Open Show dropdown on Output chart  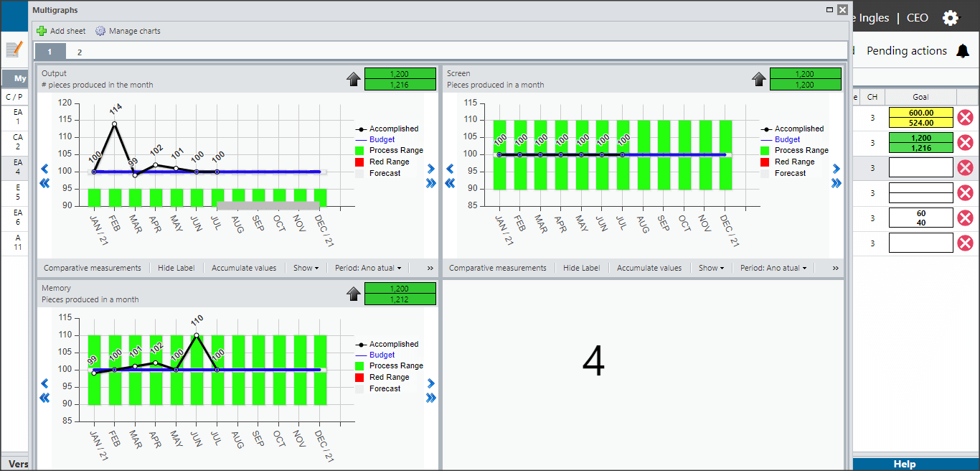pyautogui.click(x=306, y=268)
